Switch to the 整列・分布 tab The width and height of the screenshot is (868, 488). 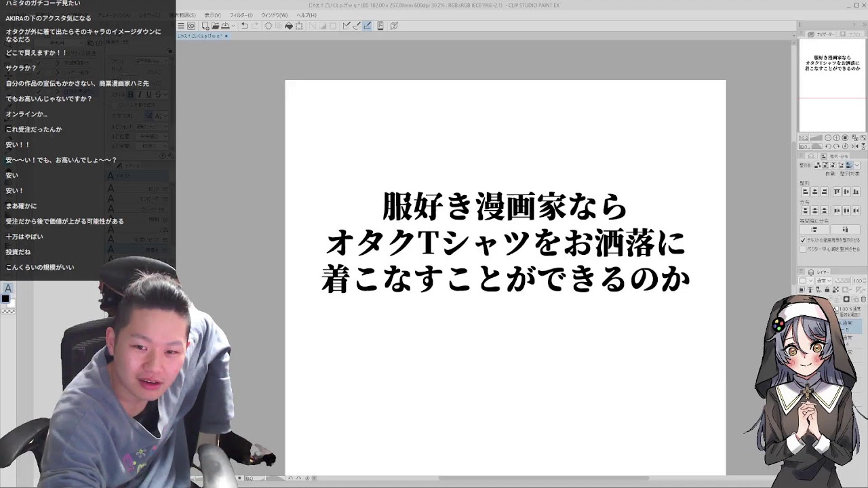pyautogui.click(x=833, y=156)
